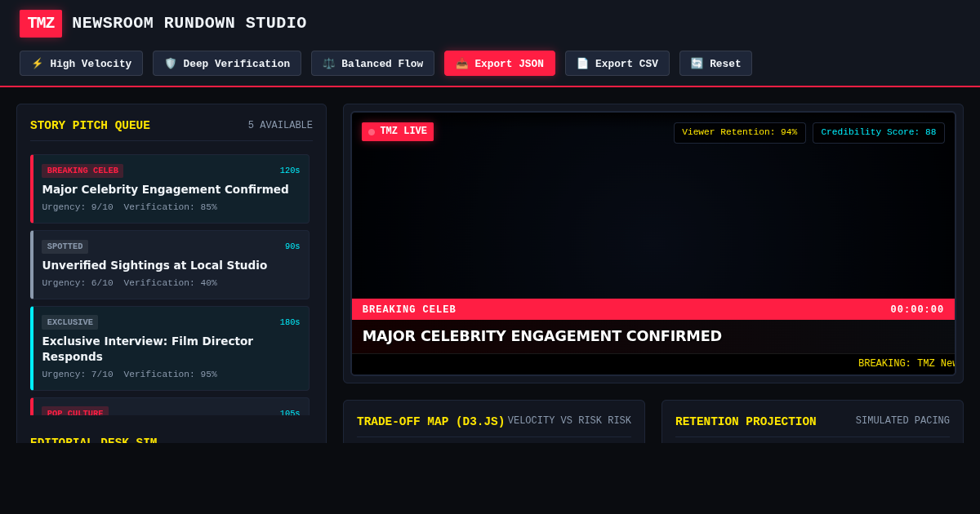Apply the High Velocity preset
Image resolution: width=980 pixels, height=514 pixels.
pyautogui.click(x=82, y=64)
